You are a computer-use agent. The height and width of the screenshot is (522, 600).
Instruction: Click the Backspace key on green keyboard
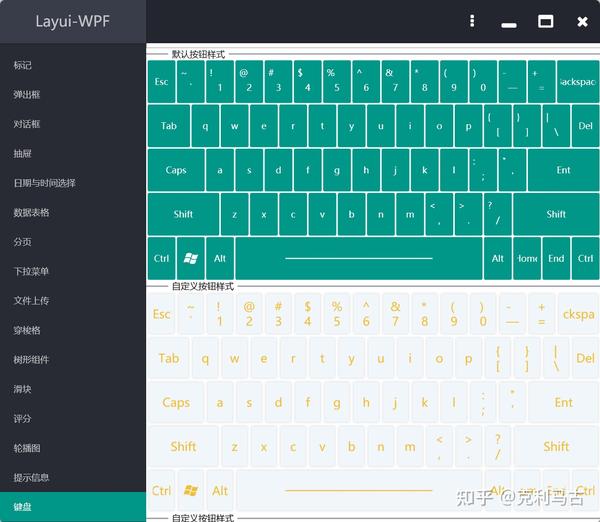click(578, 82)
